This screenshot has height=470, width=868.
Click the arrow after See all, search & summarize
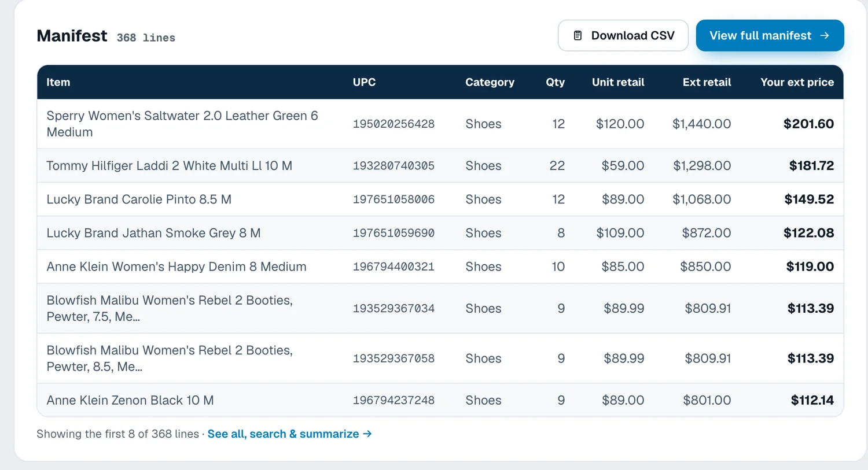pos(367,434)
